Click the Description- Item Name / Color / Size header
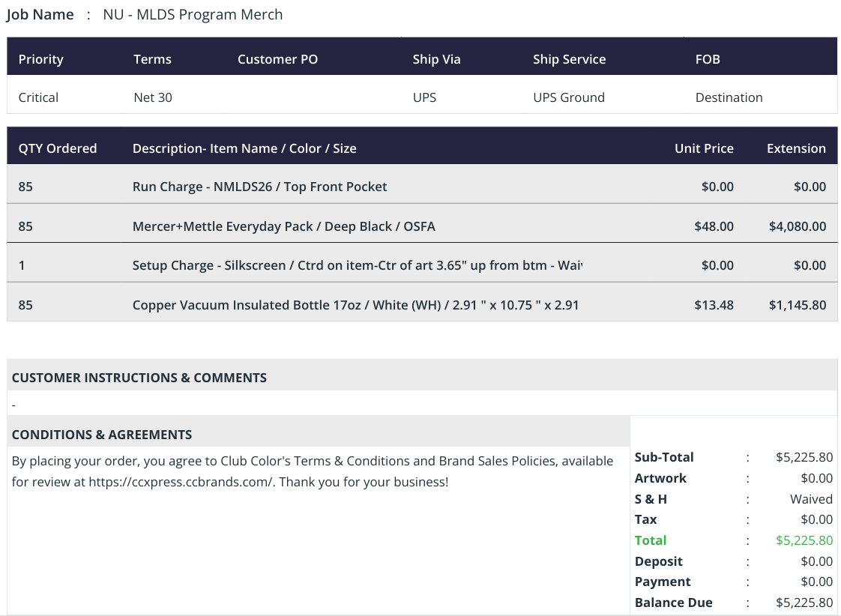841x616 pixels. [244, 148]
